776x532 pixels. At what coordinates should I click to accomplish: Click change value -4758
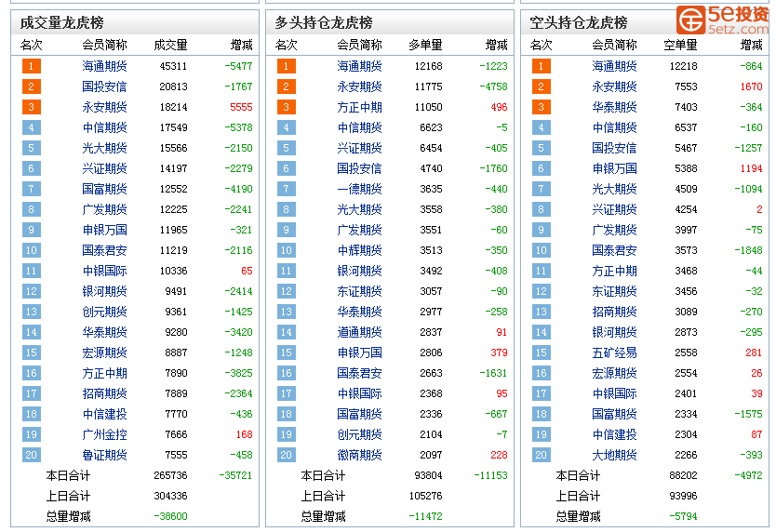pyautogui.click(x=493, y=86)
